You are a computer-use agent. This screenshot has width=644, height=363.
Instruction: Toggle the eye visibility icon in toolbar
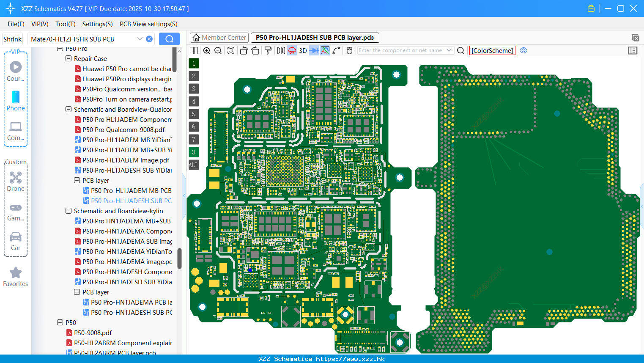point(523,50)
